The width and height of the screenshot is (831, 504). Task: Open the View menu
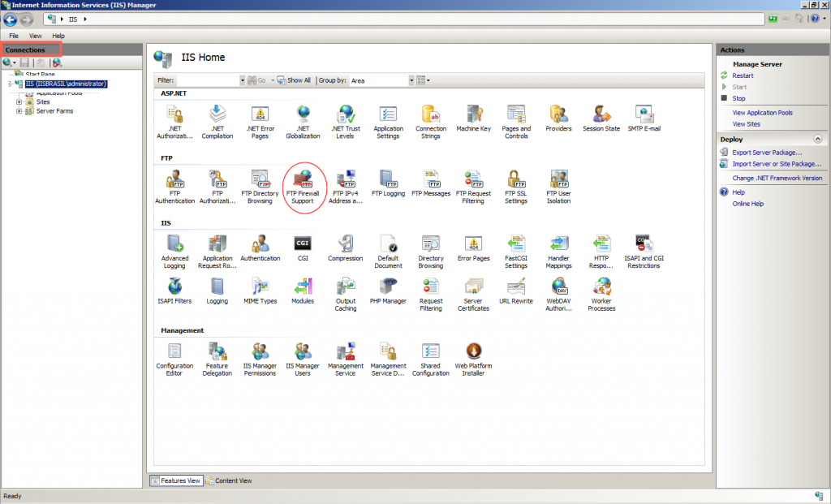tap(36, 36)
